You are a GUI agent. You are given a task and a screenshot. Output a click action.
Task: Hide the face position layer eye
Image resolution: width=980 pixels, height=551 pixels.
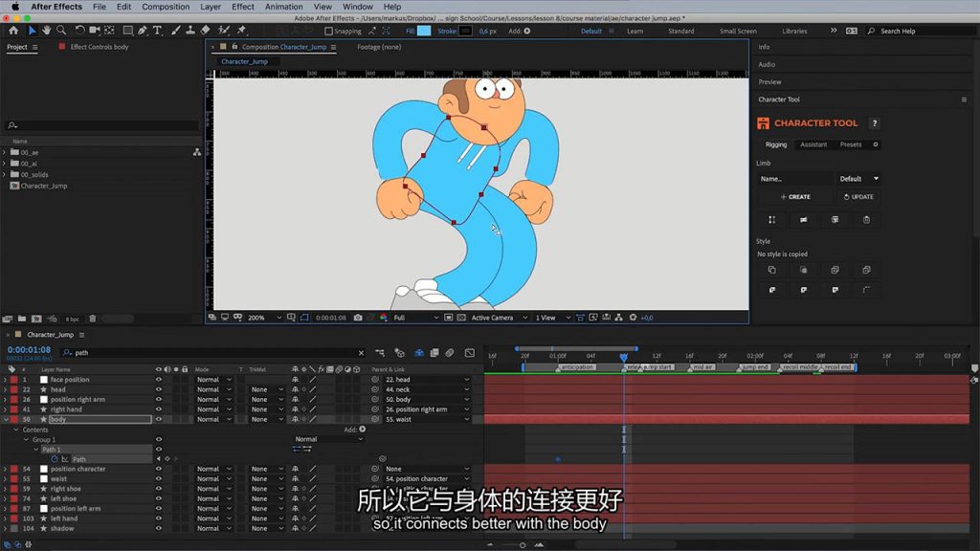point(159,379)
